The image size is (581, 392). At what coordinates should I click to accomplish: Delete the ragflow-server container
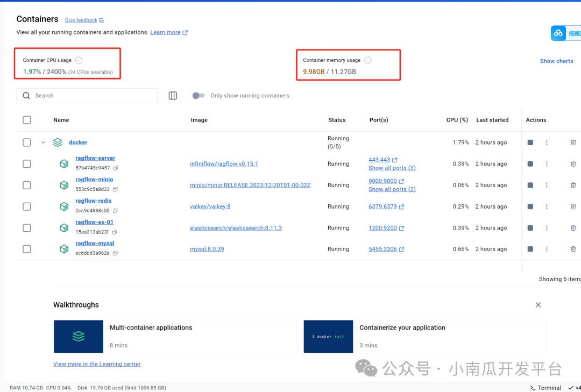[x=573, y=164]
